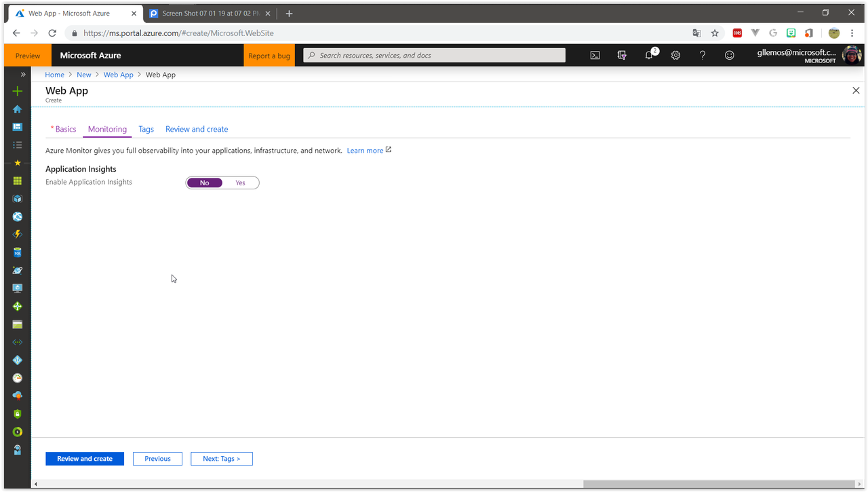868x492 pixels.
Task: Click the browser reload button
Action: click(52, 33)
